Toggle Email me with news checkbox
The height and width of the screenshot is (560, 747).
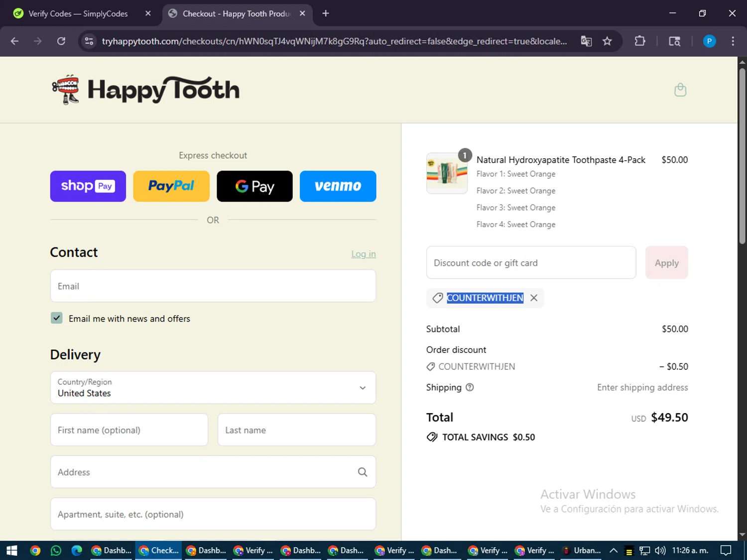pos(57,318)
